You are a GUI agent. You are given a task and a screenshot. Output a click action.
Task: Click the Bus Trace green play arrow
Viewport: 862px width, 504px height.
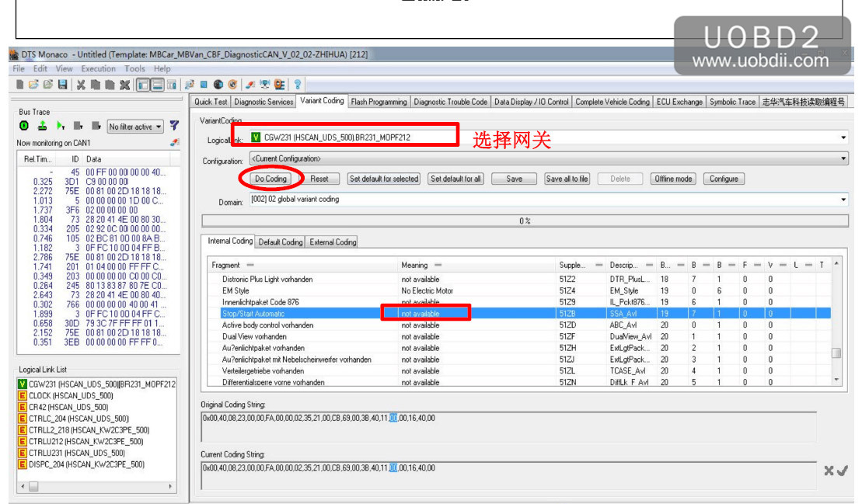61,127
